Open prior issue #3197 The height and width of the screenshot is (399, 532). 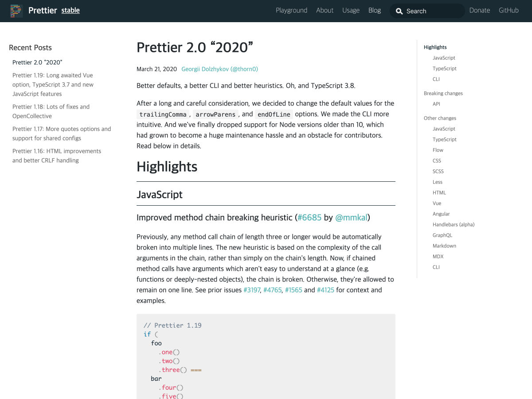coord(251,290)
